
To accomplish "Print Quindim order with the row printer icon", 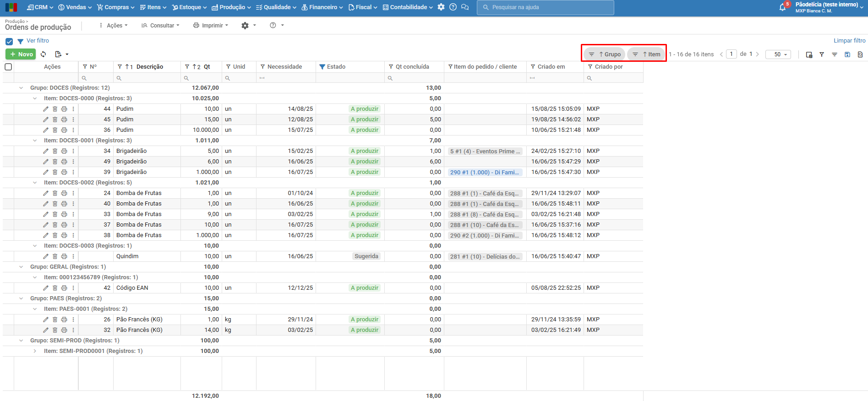I will click(x=64, y=256).
